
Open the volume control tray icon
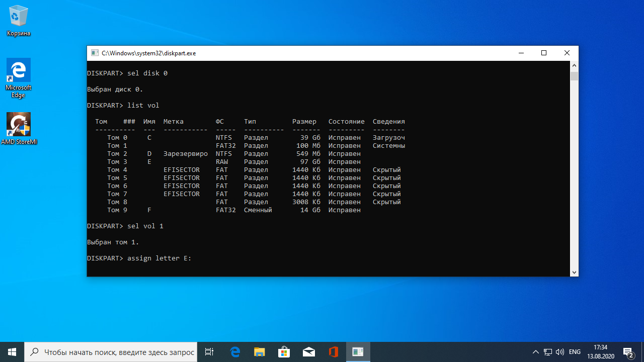560,352
